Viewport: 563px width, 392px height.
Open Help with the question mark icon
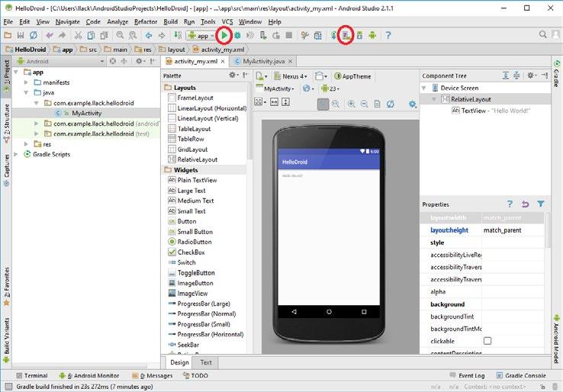388,35
